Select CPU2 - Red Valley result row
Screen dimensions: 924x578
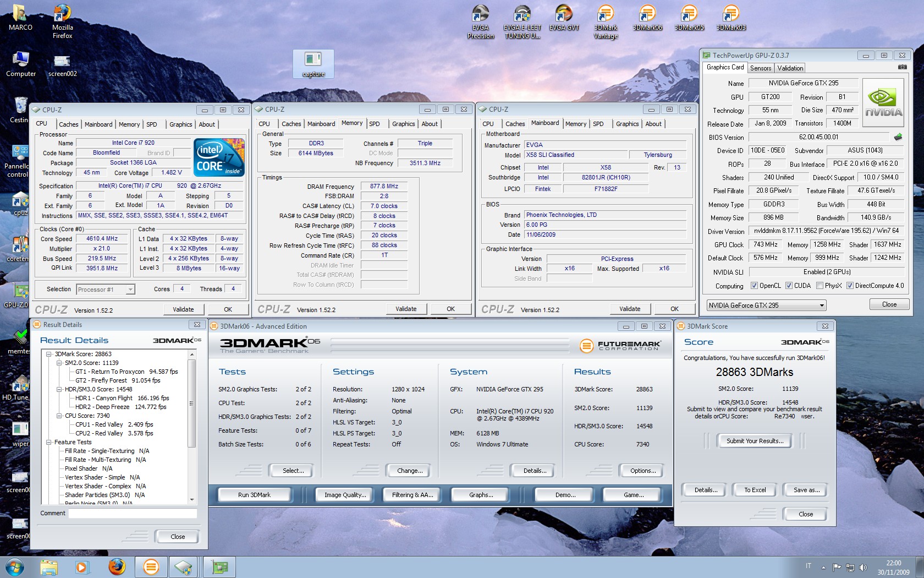114,433
